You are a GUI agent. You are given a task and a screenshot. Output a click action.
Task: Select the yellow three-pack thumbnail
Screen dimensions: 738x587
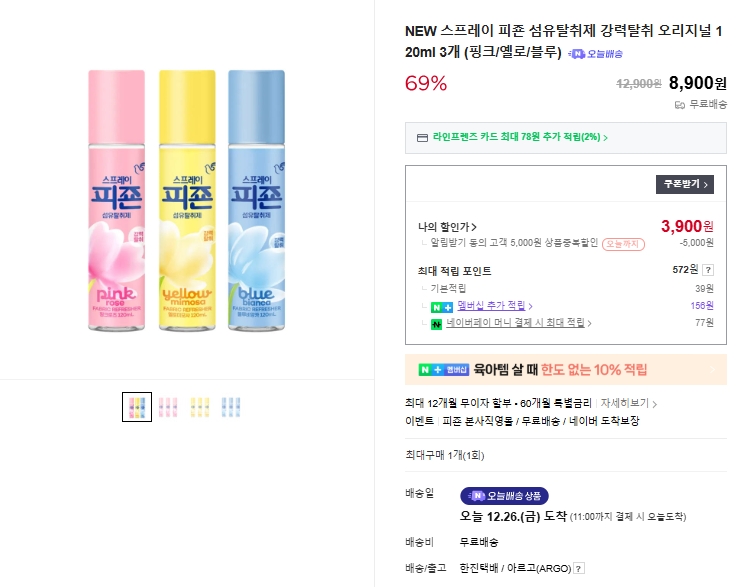click(199, 407)
